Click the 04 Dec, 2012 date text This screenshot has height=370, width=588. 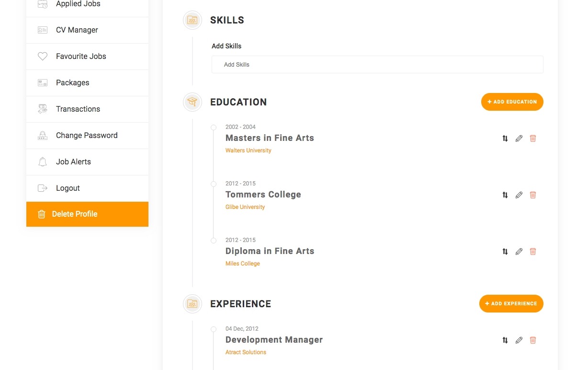tap(242, 329)
